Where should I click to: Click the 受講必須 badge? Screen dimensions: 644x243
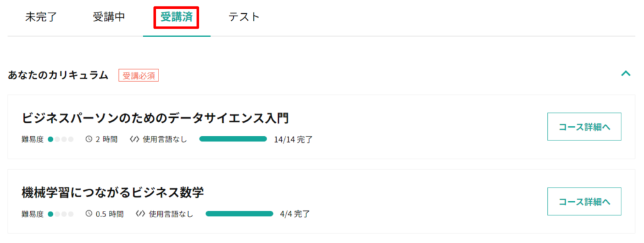point(138,76)
